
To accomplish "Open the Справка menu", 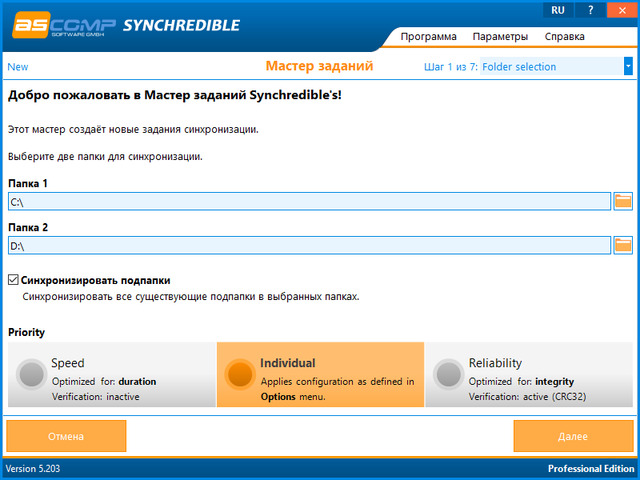I will tap(565, 37).
